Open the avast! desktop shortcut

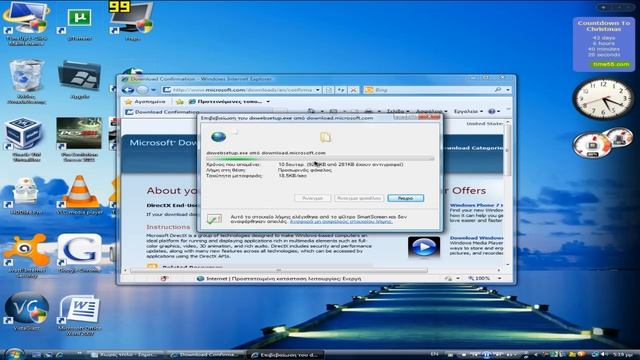(26, 255)
